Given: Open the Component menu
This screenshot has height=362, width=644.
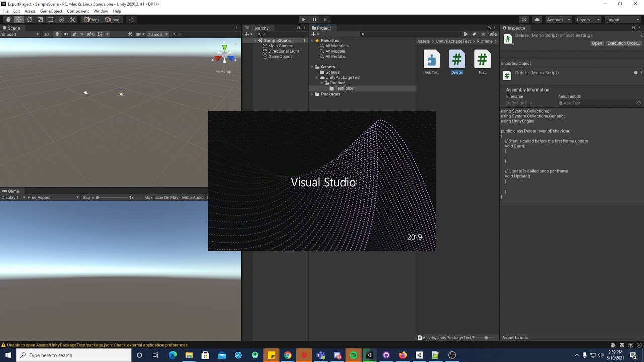Looking at the screenshot, I should (x=78, y=11).
